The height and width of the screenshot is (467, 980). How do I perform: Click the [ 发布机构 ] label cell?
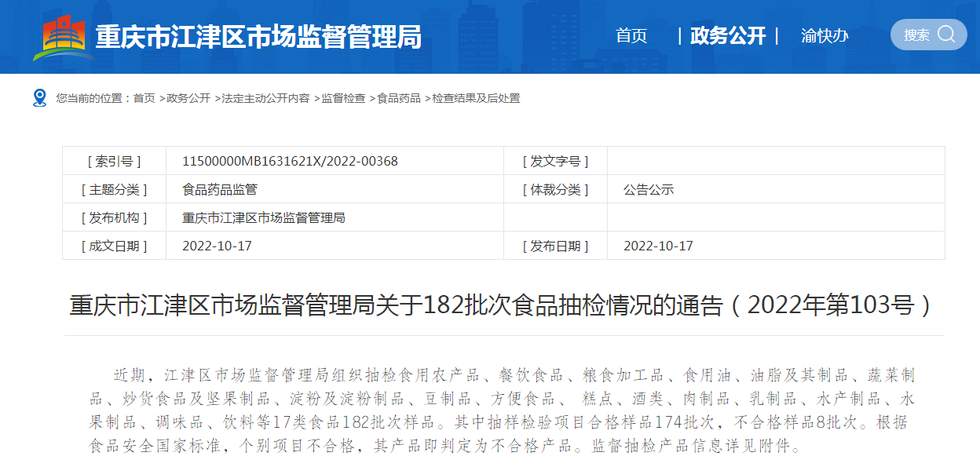[115, 217]
